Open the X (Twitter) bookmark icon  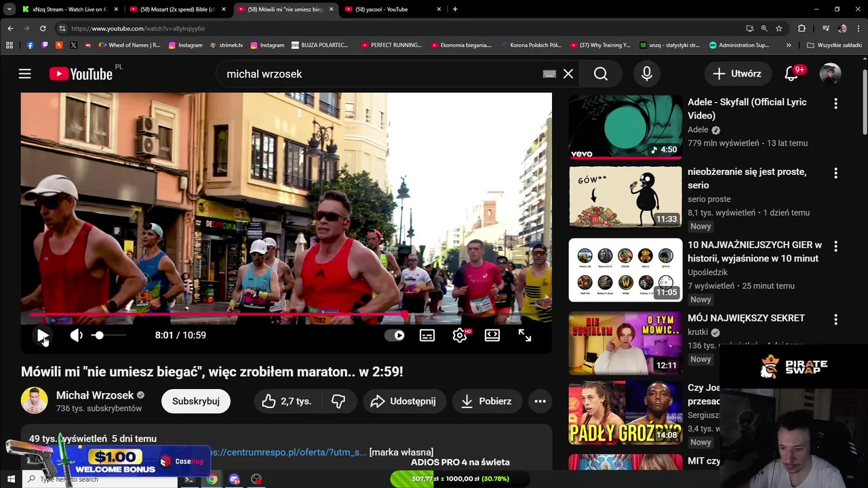coord(74,45)
